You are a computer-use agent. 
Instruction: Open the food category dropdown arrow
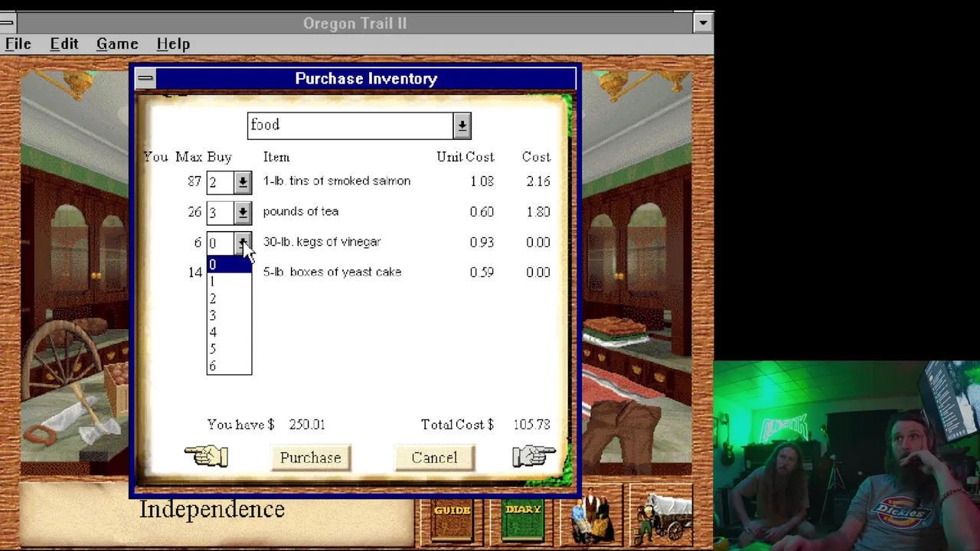(462, 126)
